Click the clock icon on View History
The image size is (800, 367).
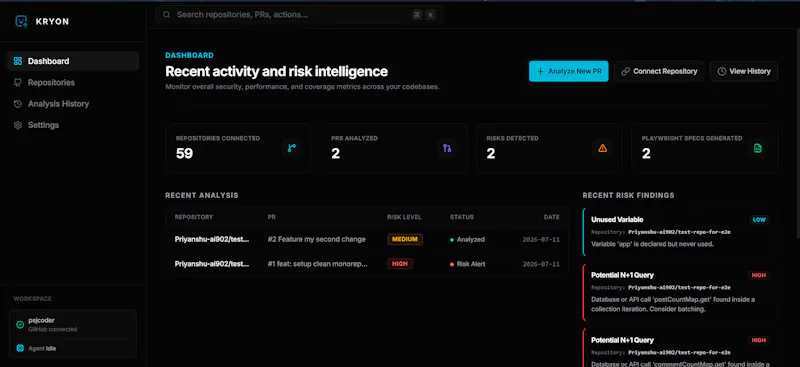coord(721,71)
